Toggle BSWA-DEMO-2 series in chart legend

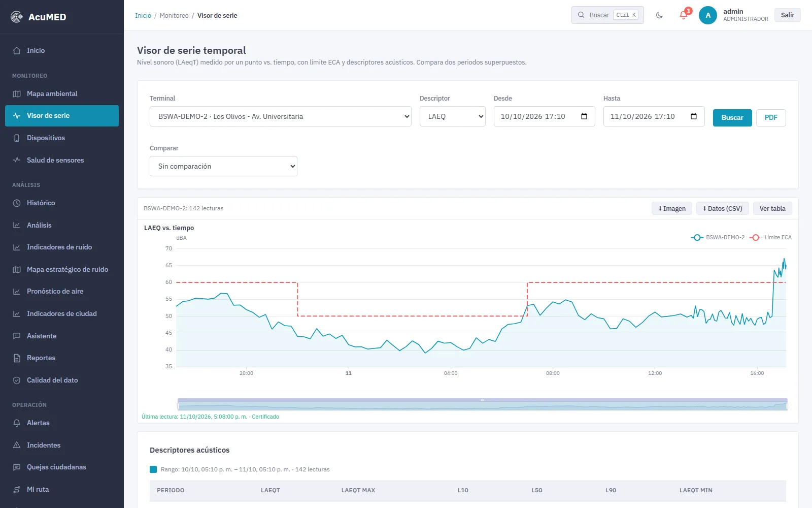[718, 238]
